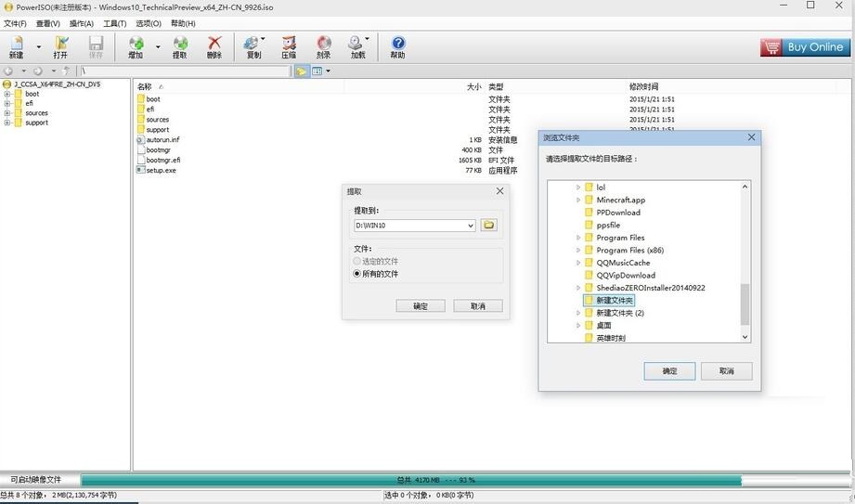Select the PPDownload folder
This screenshot has height=504, width=855.
617,213
